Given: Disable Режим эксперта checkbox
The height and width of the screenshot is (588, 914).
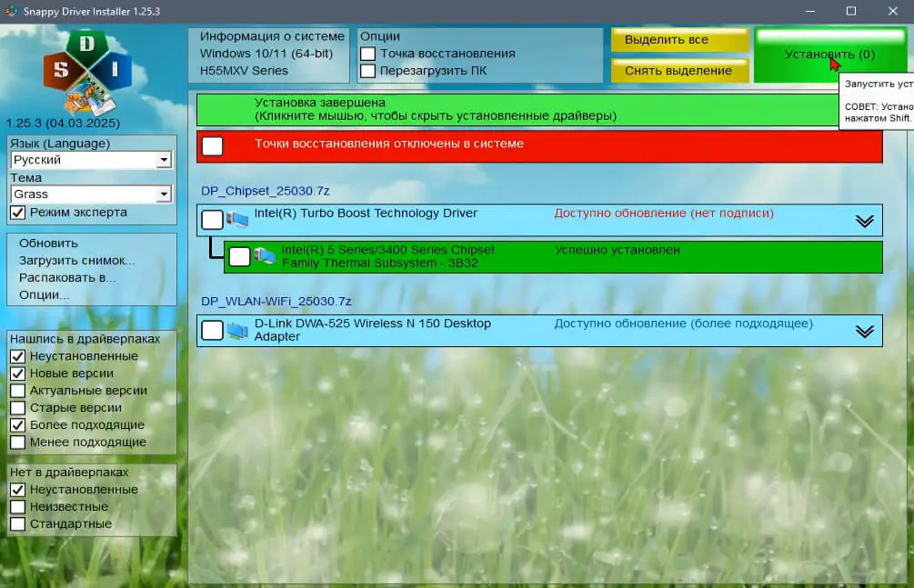Looking at the screenshot, I should 18,213.
